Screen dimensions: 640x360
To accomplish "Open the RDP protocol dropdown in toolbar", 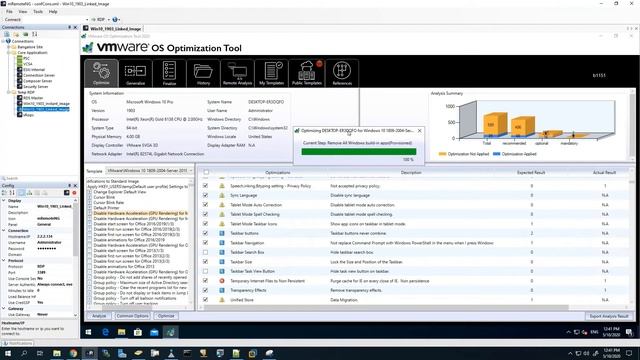I will (109, 20).
